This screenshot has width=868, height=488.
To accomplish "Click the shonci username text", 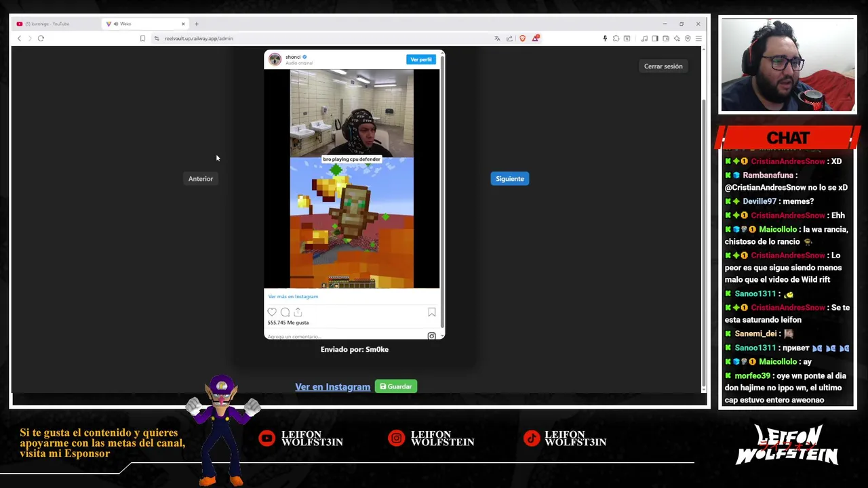I will 293,57.
